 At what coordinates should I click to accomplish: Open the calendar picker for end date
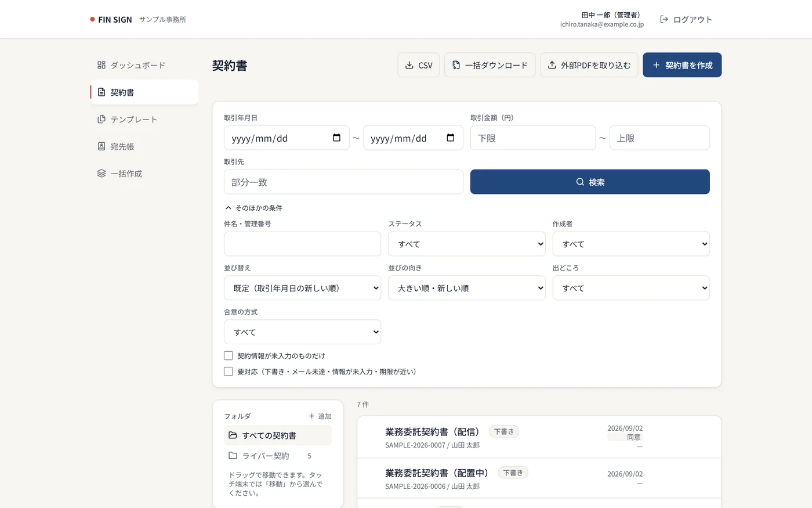451,138
